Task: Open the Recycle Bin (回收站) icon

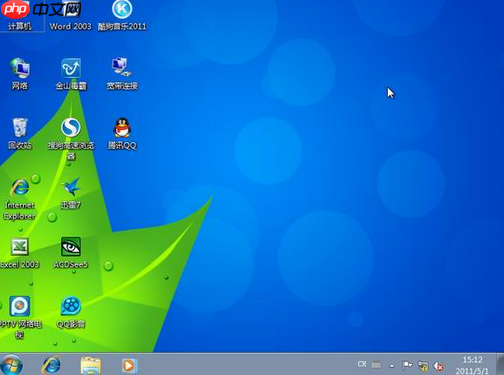Action: (20, 133)
